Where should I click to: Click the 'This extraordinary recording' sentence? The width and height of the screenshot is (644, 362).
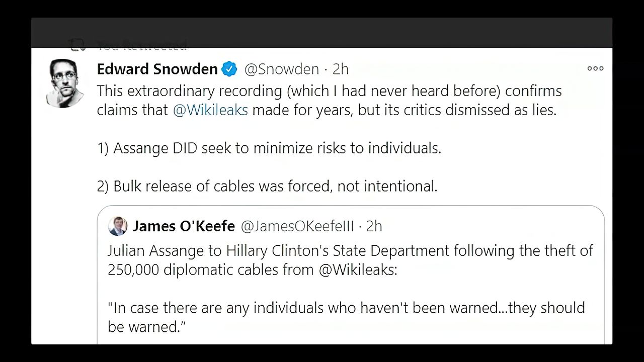pyautogui.click(x=329, y=91)
